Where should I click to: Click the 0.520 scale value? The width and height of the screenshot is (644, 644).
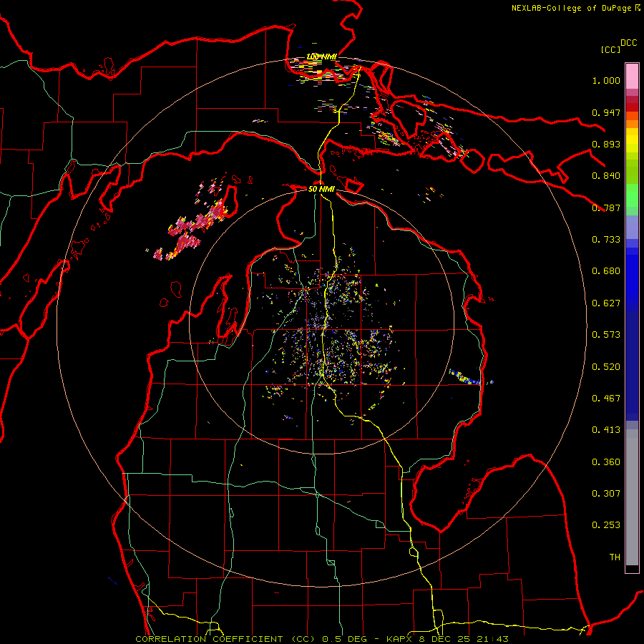[606, 367]
